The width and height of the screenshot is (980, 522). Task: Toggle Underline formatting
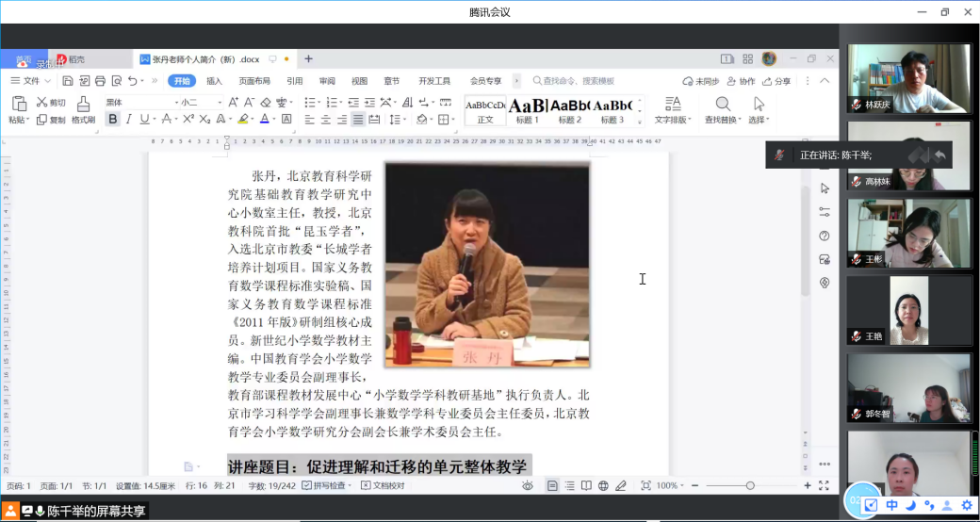tap(144, 119)
